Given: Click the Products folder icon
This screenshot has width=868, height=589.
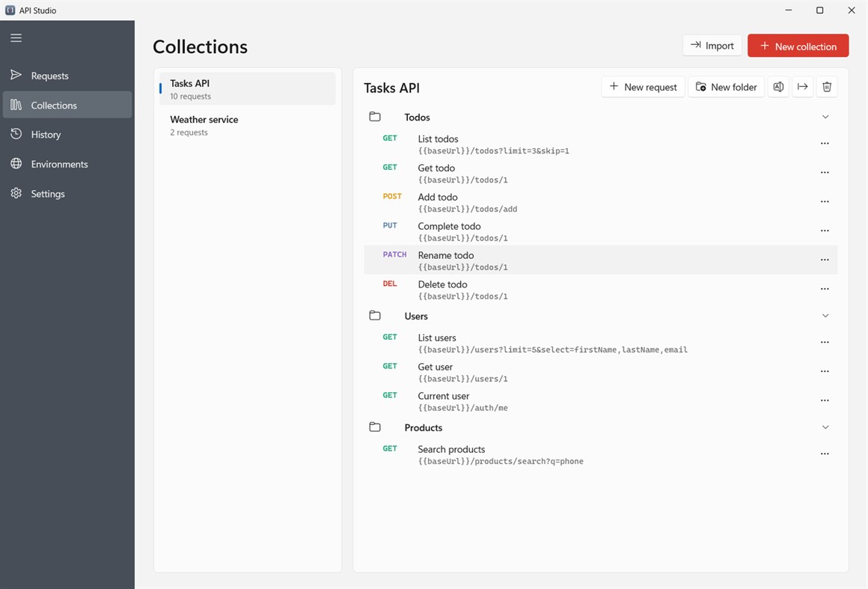Looking at the screenshot, I should coord(375,427).
